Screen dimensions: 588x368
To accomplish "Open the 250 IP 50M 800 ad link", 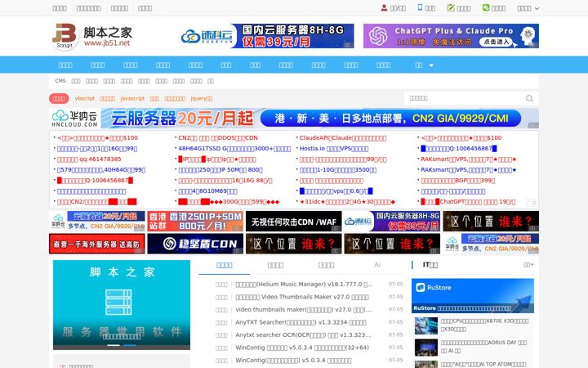I will pos(220,170).
